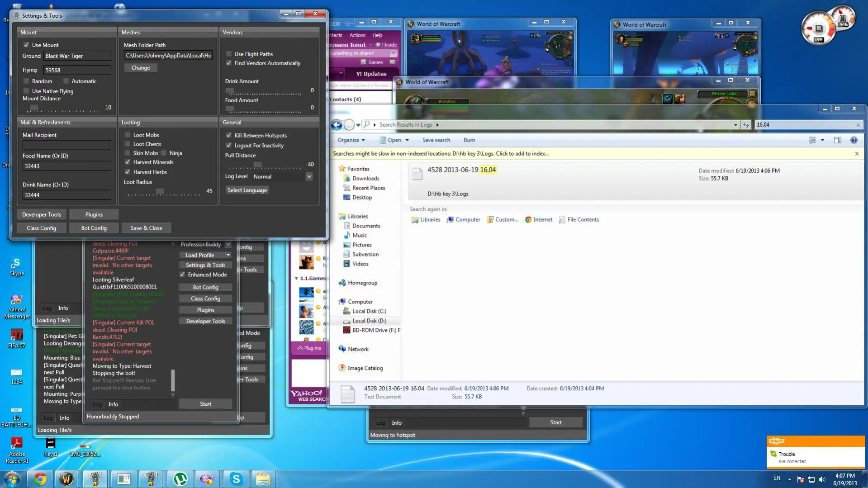Select the Burn toolbar item
This screenshot has width=868, height=488.
pyautogui.click(x=469, y=140)
